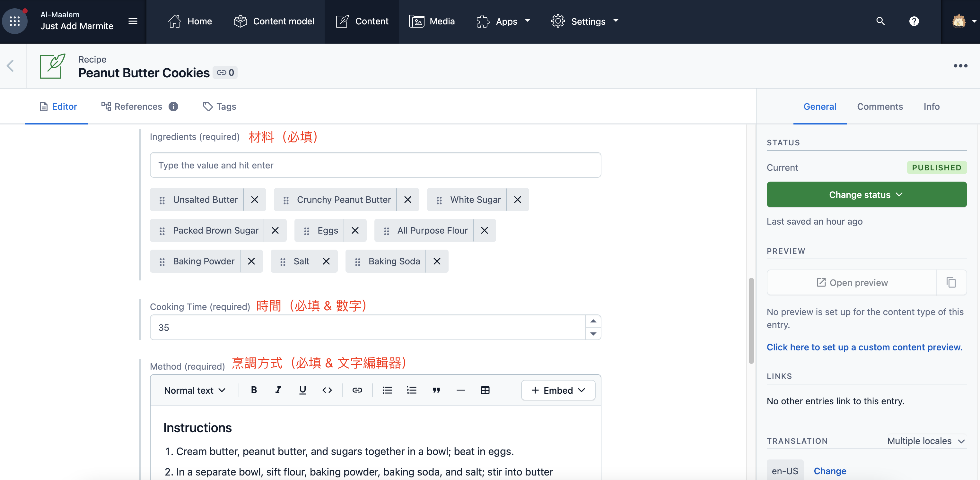The height and width of the screenshot is (480, 980).
Task: Click the Cooking Time number field
Action: (367, 327)
